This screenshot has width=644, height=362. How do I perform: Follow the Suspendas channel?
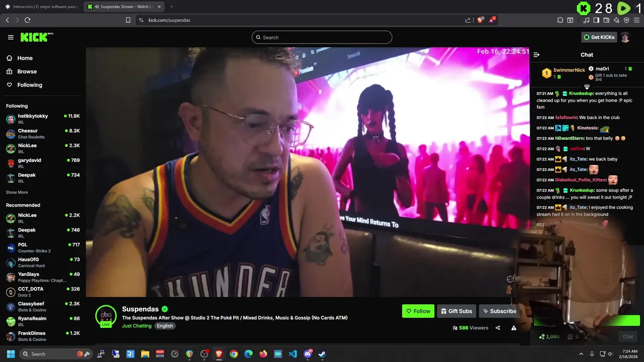click(418, 311)
